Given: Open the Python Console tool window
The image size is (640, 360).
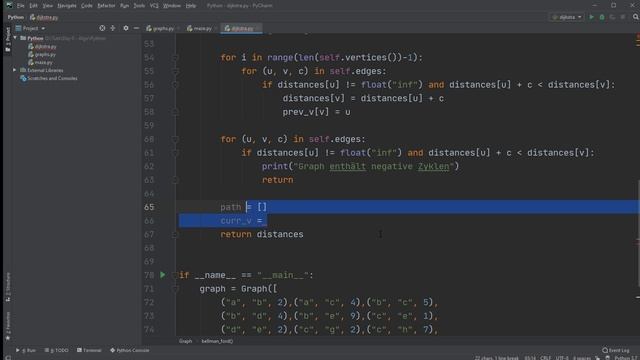Looking at the screenshot, I should click(x=130, y=350).
